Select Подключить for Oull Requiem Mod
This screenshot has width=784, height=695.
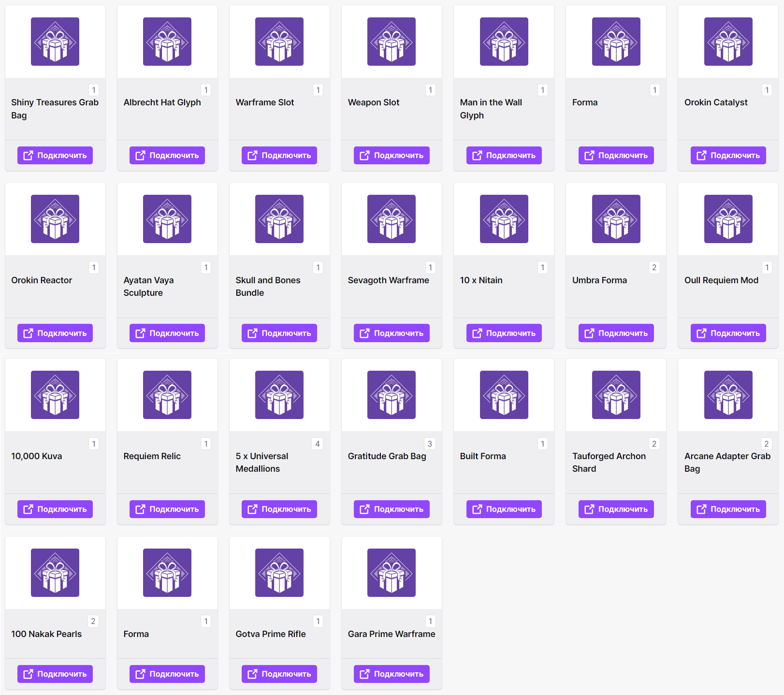click(x=728, y=333)
